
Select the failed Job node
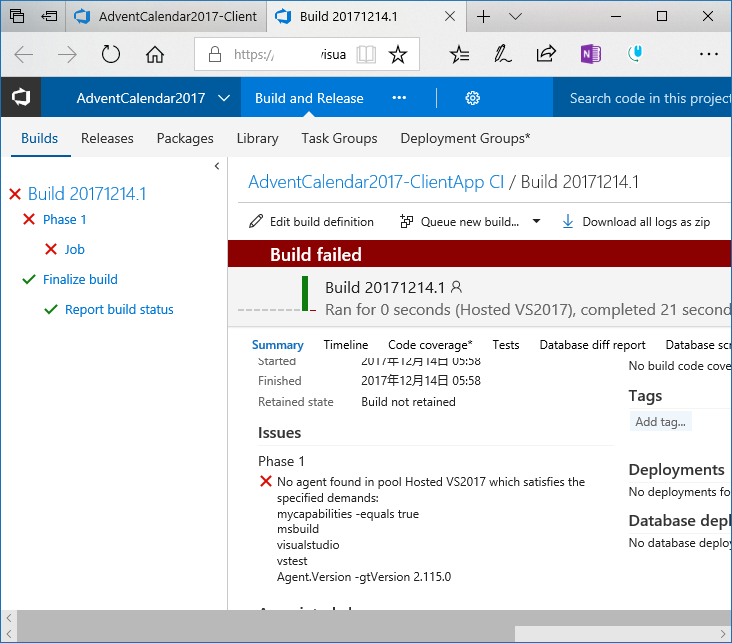[x=75, y=249]
